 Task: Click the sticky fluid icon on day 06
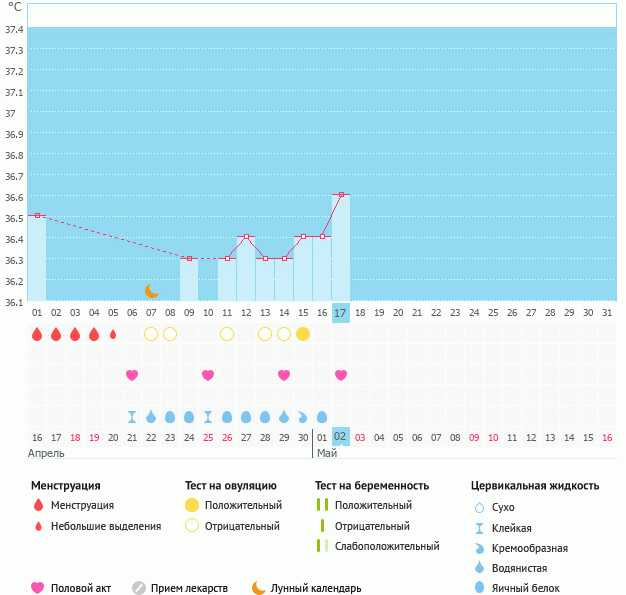[x=132, y=416]
